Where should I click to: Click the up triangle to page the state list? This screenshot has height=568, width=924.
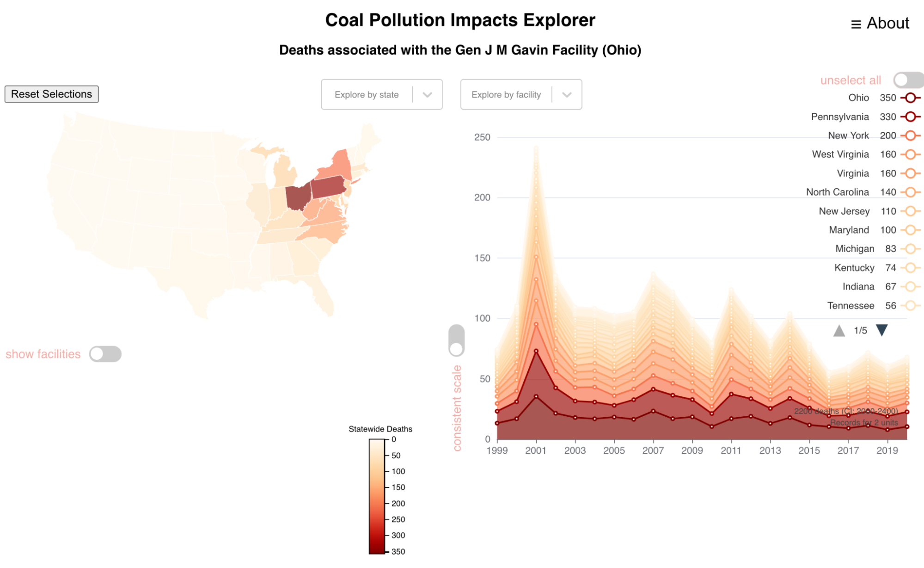840,330
